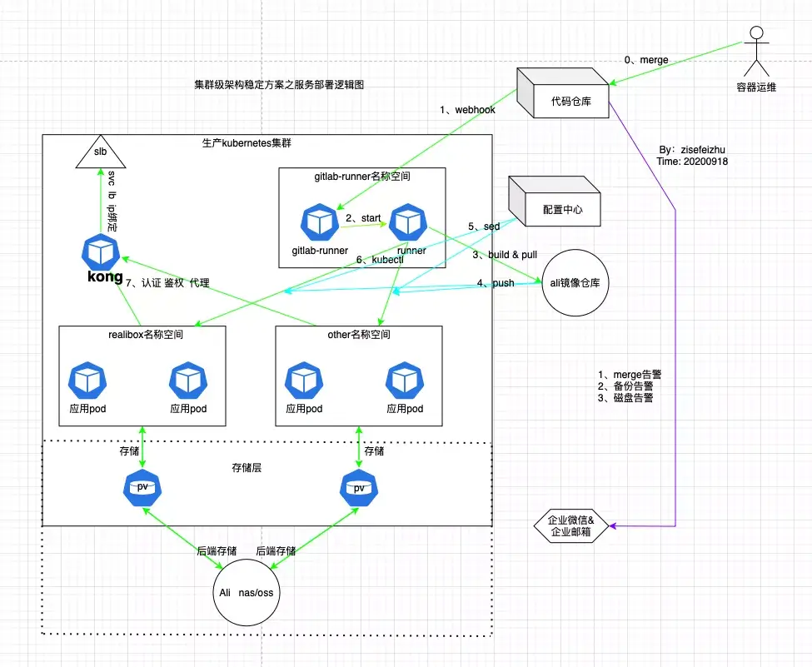Image resolution: width=812 pixels, height=667 pixels.
Task: Click the 企业微信&企业邮箱 hexagon
Action: pos(570,526)
